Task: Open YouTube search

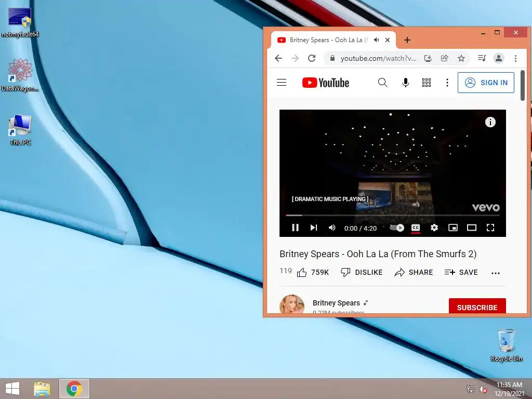Action: coord(383,83)
